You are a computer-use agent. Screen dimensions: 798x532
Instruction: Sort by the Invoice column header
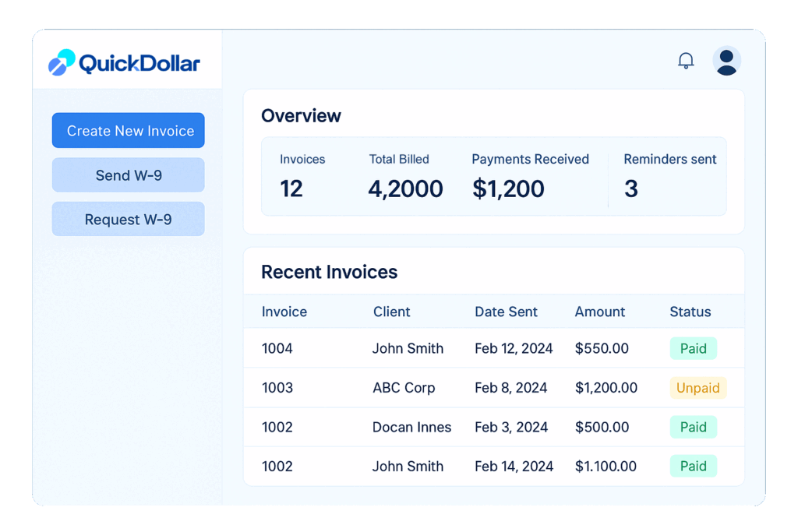[x=284, y=312]
